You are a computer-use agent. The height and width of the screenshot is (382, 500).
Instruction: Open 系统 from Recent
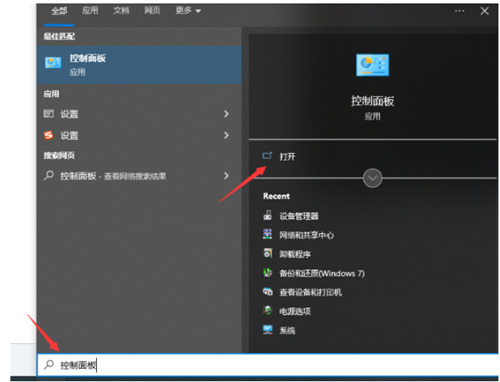point(287,330)
